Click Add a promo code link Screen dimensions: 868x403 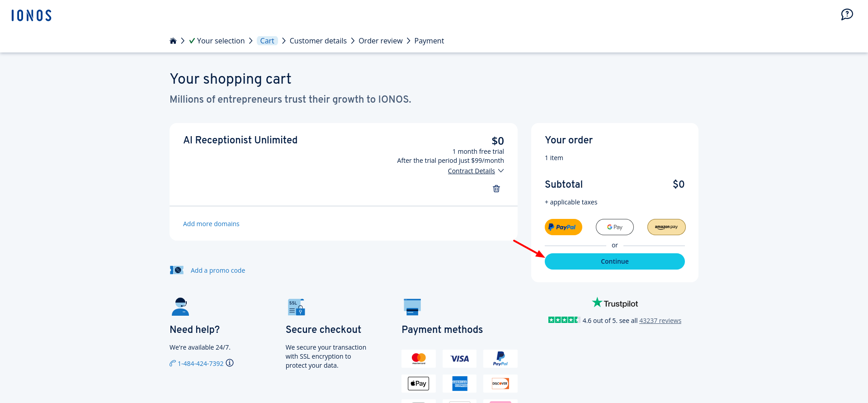tap(218, 270)
